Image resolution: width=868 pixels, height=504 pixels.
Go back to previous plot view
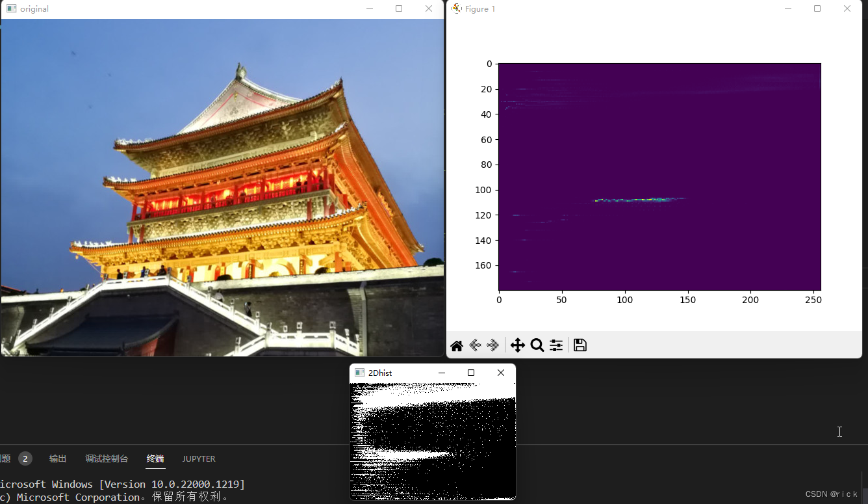tap(475, 345)
